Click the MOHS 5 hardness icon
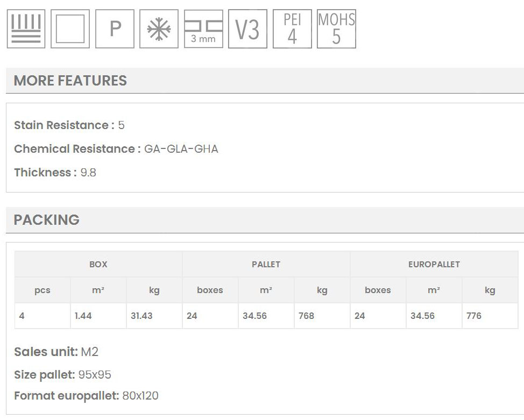Screen dimensions: 524x420 336,29
